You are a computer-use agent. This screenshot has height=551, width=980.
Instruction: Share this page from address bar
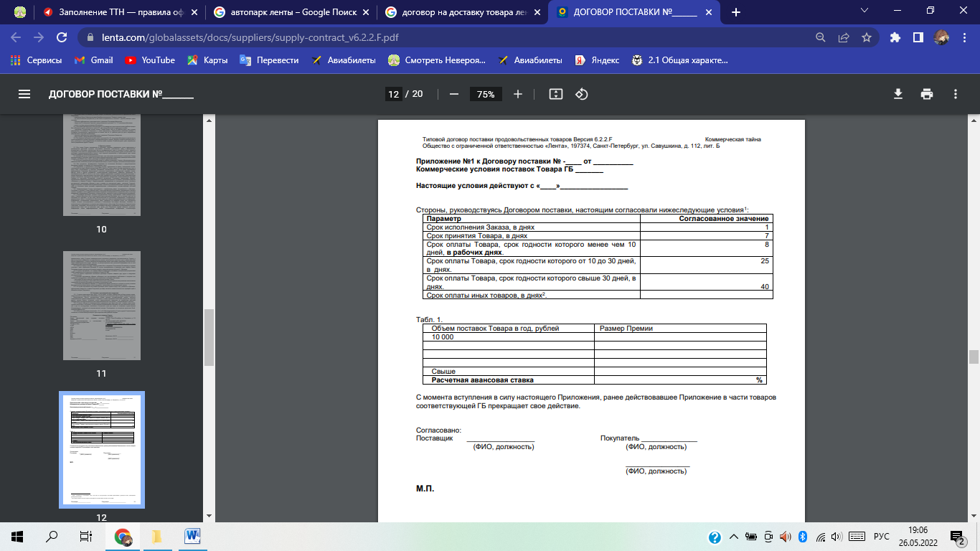[x=844, y=37]
